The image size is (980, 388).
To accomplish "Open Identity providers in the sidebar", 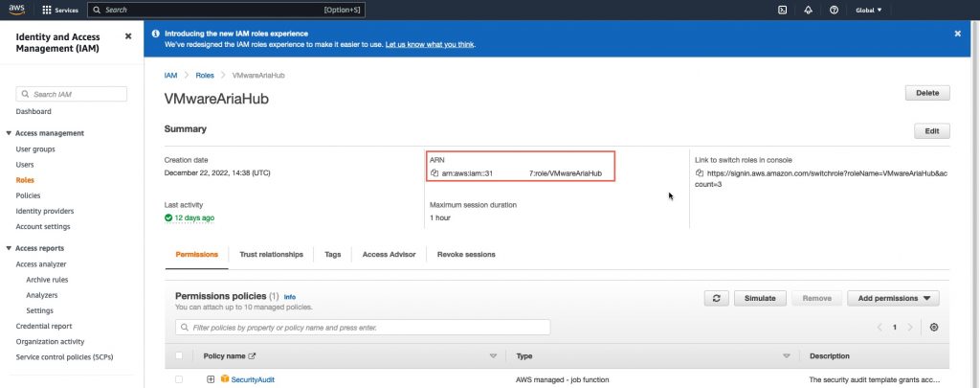I will [45, 211].
